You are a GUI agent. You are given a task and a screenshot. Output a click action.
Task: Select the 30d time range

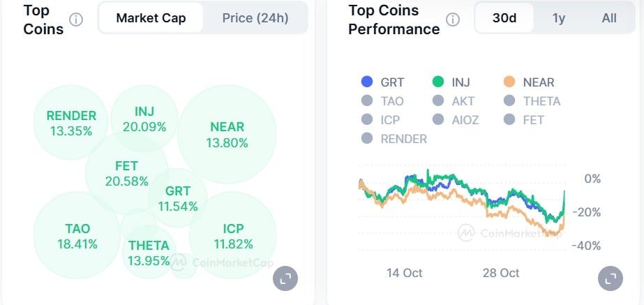504,18
